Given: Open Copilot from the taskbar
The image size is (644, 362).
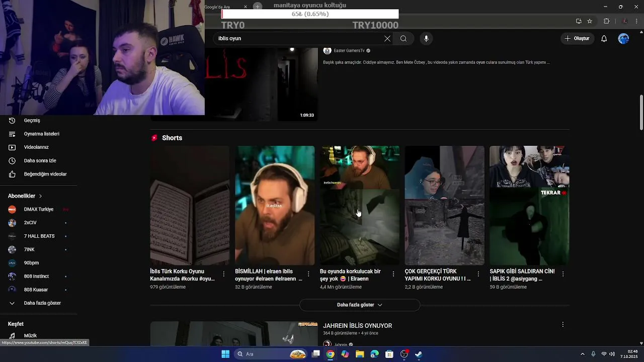Looking at the screenshot, I should pos(345,354).
